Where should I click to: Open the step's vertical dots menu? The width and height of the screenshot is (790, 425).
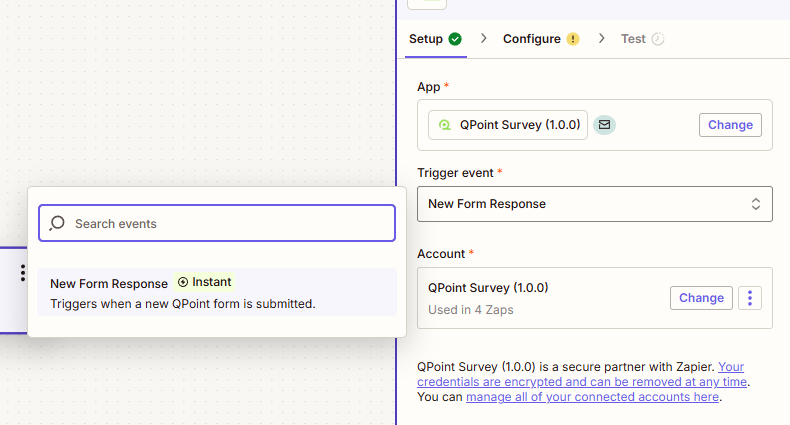point(23,272)
